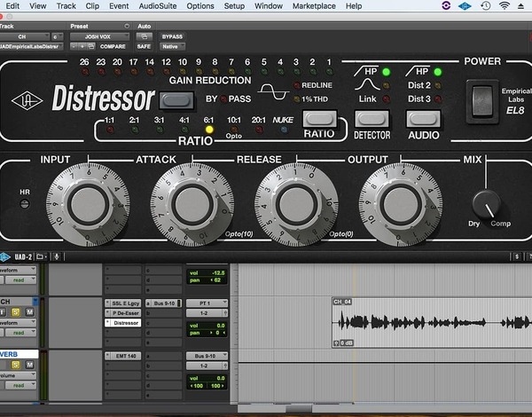Click the purple circular icon in the menu bar
The image size is (532, 417).
[x=446, y=5]
